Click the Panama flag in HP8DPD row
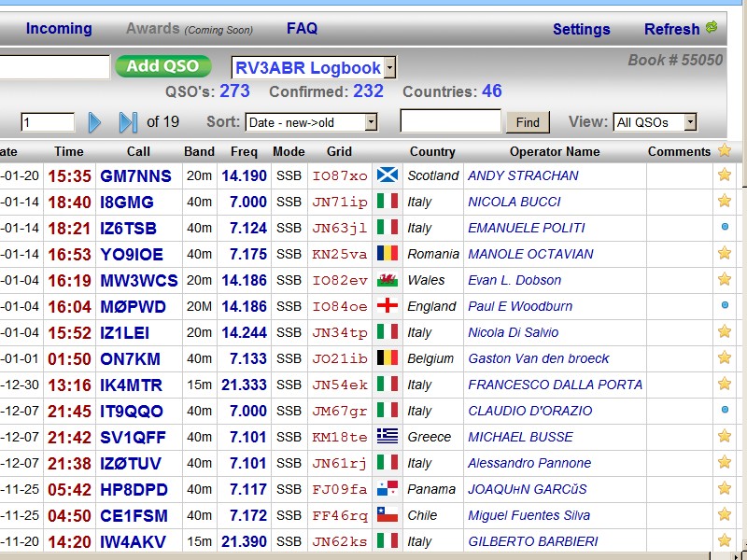The image size is (747, 560). (x=387, y=488)
